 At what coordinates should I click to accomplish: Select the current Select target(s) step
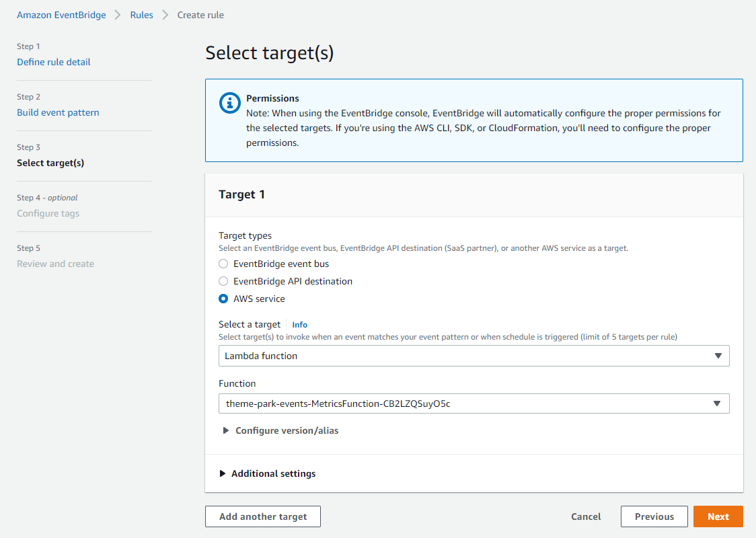coord(50,163)
